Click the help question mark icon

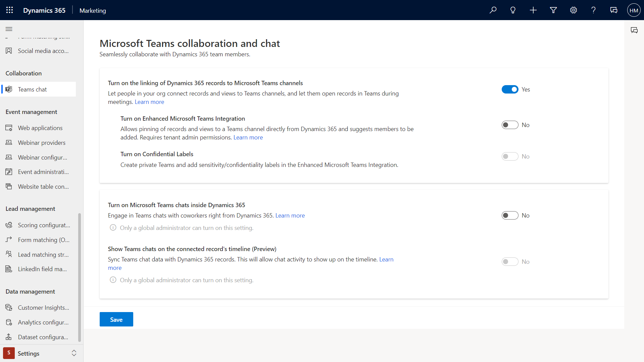click(593, 10)
